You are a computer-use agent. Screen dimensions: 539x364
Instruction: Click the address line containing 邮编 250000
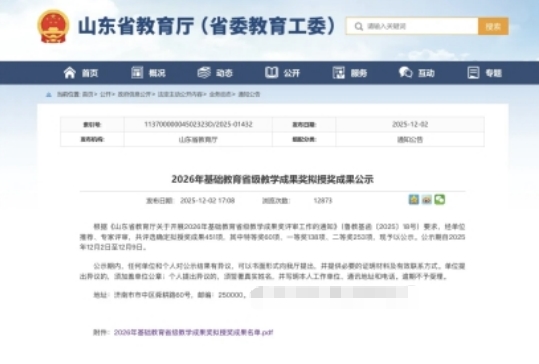170,295
